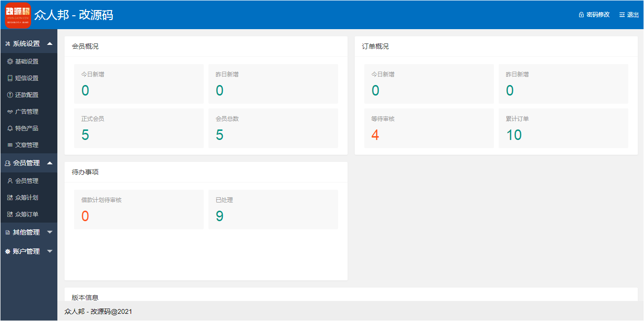
Task: Click the 其他管理 header label
Action: coord(26,232)
